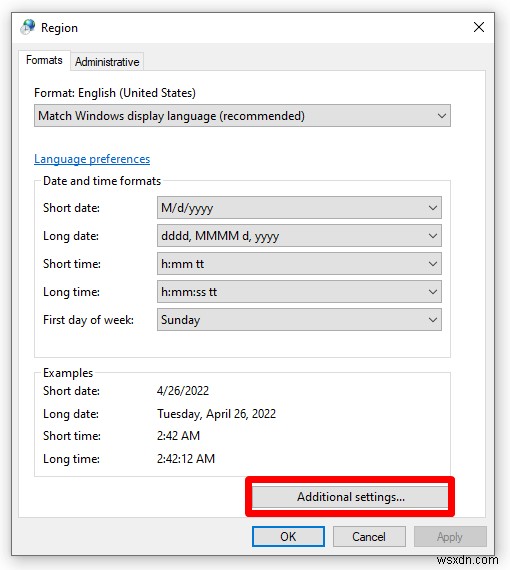This screenshot has height=570, width=510.
Task: Click the example long time 2:42:12 AM
Action: point(185,458)
